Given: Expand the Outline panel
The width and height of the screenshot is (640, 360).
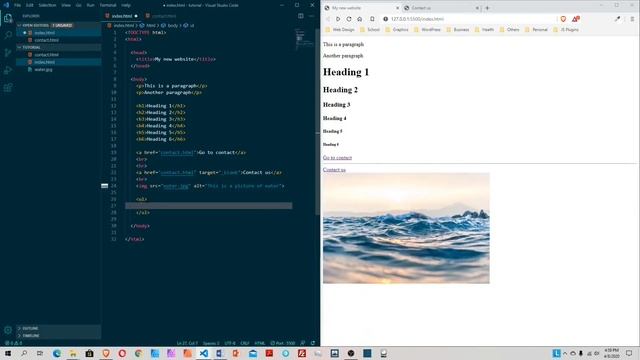Looking at the screenshot, I should click(58, 328).
